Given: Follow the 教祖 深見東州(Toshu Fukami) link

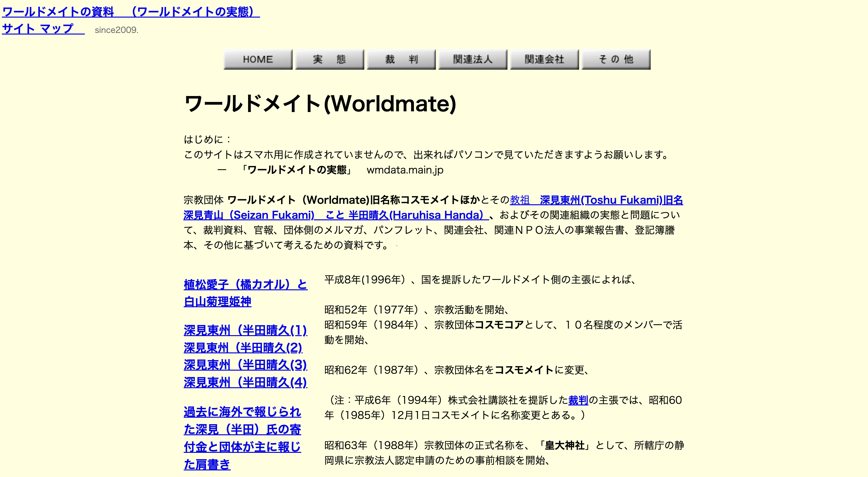Looking at the screenshot, I should pos(596,200).
